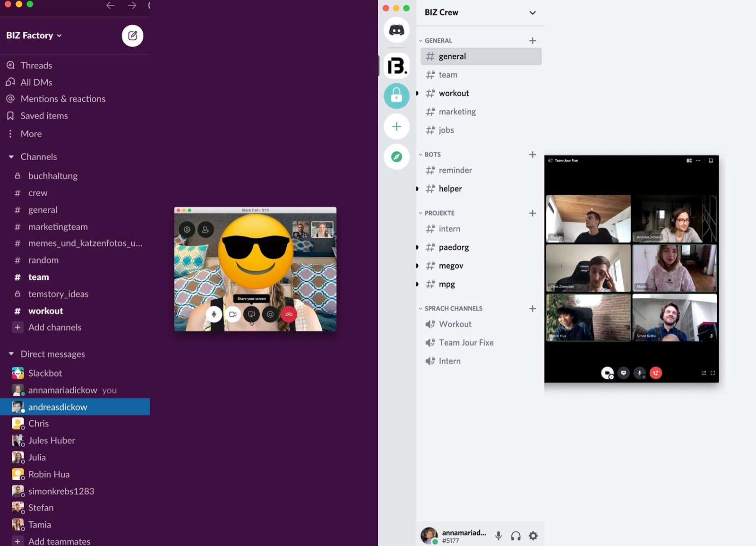Open Explore servers compass icon
756x546 pixels.
click(396, 156)
